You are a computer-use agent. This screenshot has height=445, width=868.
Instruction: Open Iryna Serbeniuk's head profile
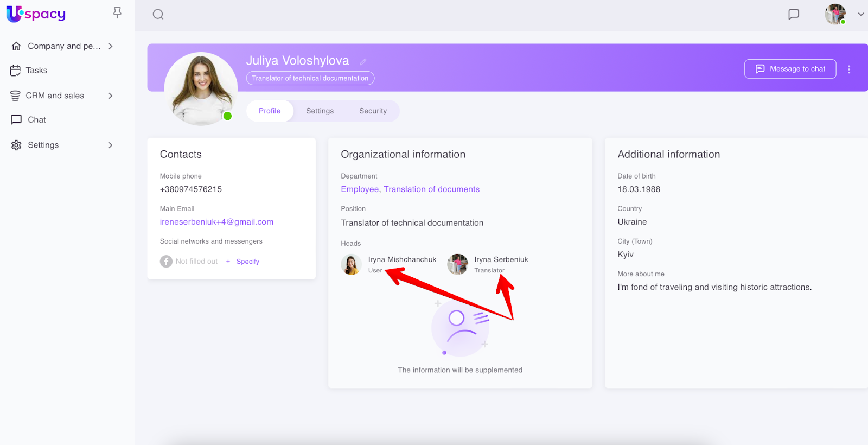point(500,260)
